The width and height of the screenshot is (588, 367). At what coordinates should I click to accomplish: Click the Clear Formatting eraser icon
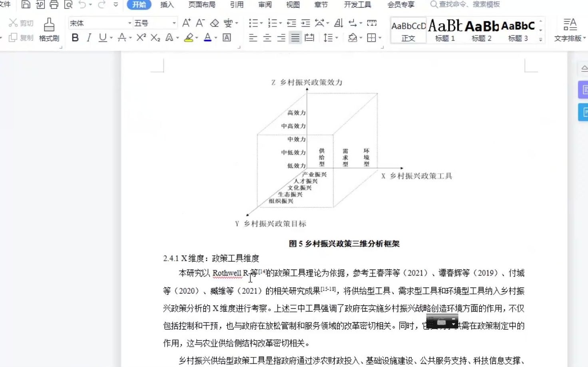pos(214,23)
